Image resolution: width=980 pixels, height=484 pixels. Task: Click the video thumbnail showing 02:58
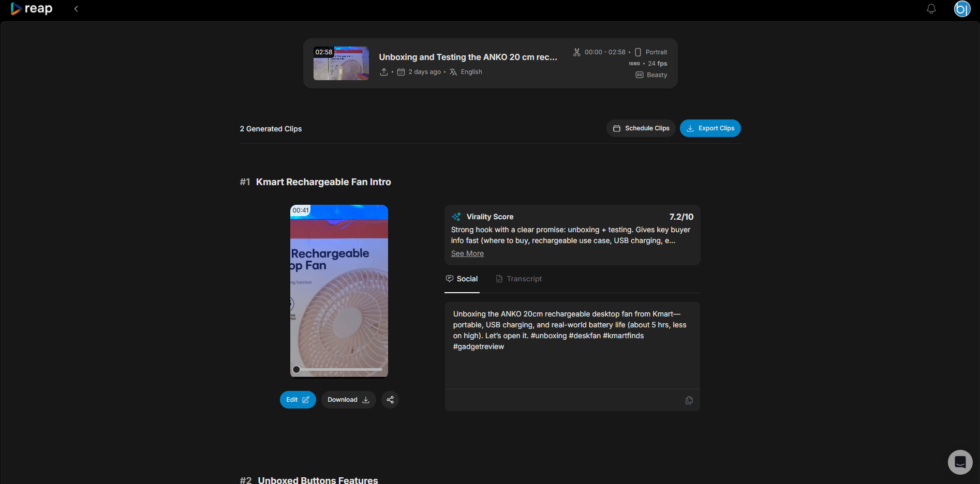[341, 63]
